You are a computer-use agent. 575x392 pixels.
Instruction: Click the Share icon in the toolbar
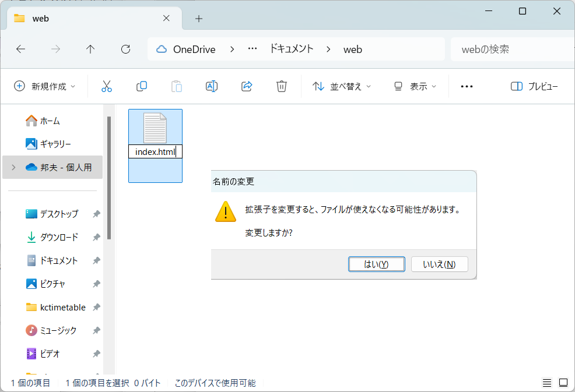(x=246, y=86)
